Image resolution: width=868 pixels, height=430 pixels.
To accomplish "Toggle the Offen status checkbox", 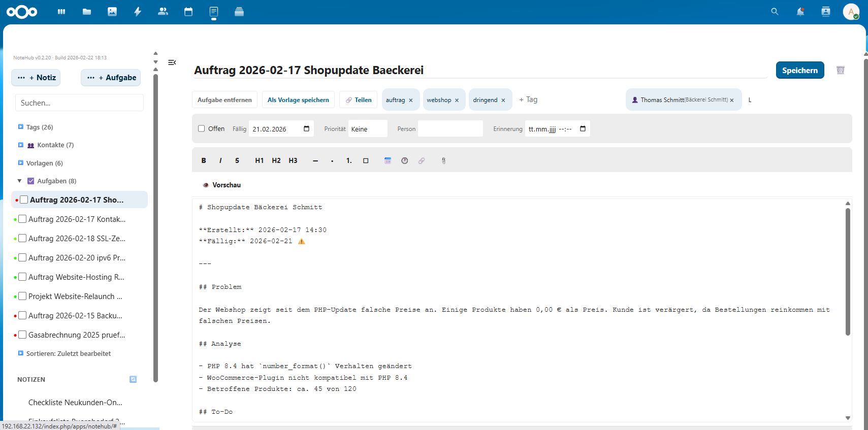I will [202, 128].
